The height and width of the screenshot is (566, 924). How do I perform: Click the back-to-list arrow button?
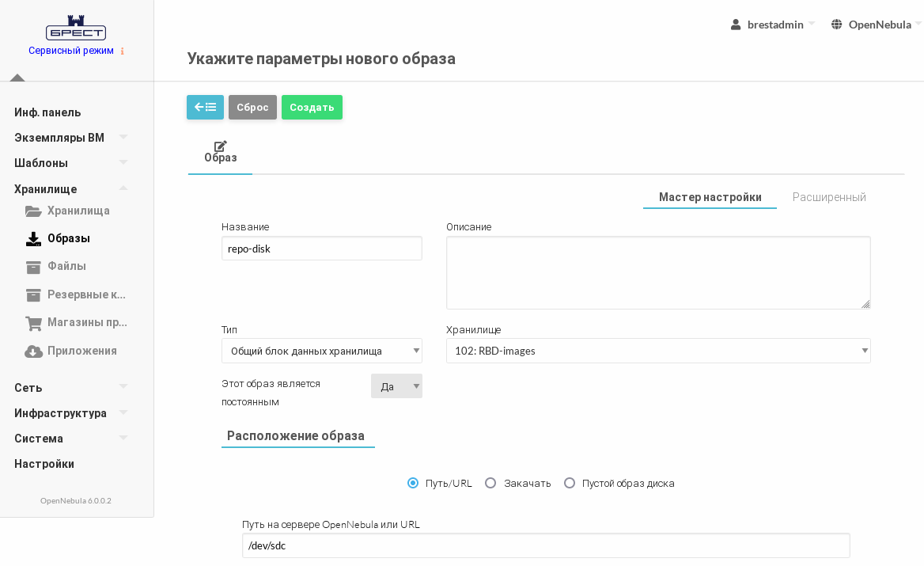(205, 107)
